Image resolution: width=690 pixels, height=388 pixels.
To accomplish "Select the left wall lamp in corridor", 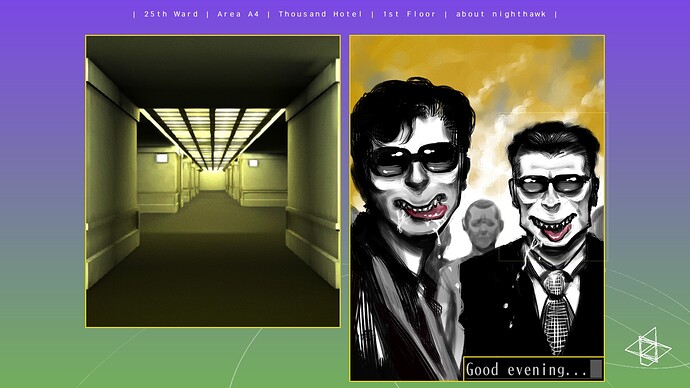I will coord(162,158).
